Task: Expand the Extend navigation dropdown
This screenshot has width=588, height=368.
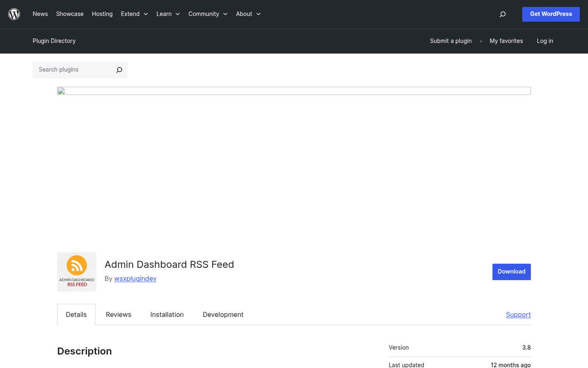Action: pos(130,14)
